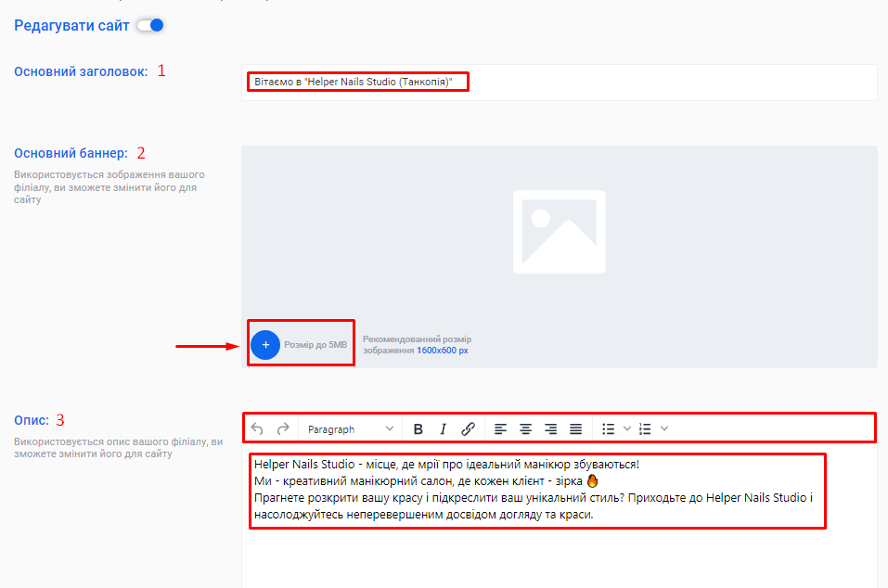
Task: Apply numbered list formatting
Action: pyautogui.click(x=646, y=428)
